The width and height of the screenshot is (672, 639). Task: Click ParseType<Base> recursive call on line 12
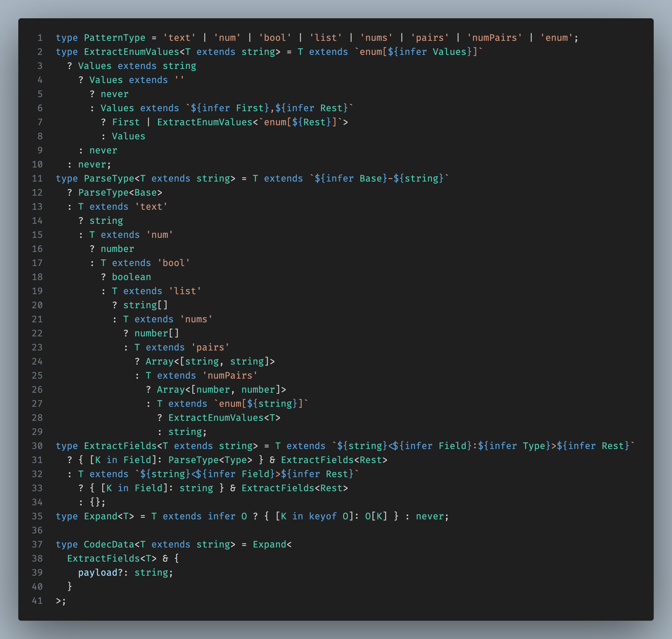point(120,192)
